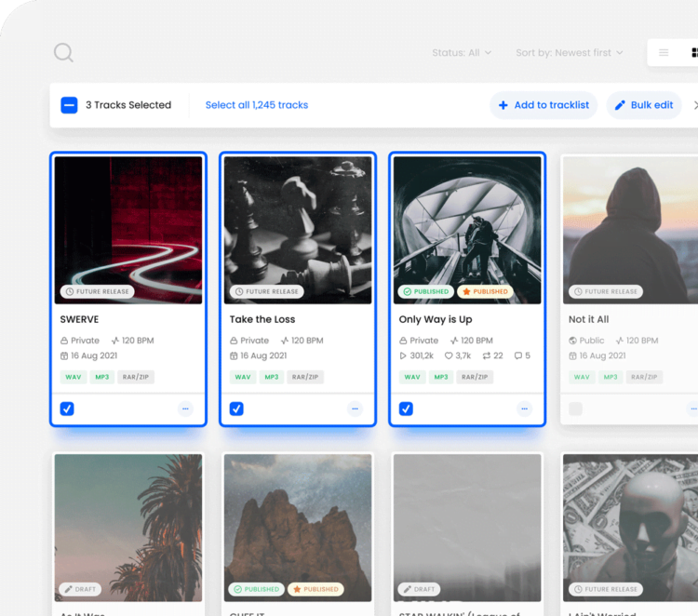The height and width of the screenshot is (616, 698).
Task: Open the Sort by: Newest first dropdown
Action: pyautogui.click(x=570, y=52)
